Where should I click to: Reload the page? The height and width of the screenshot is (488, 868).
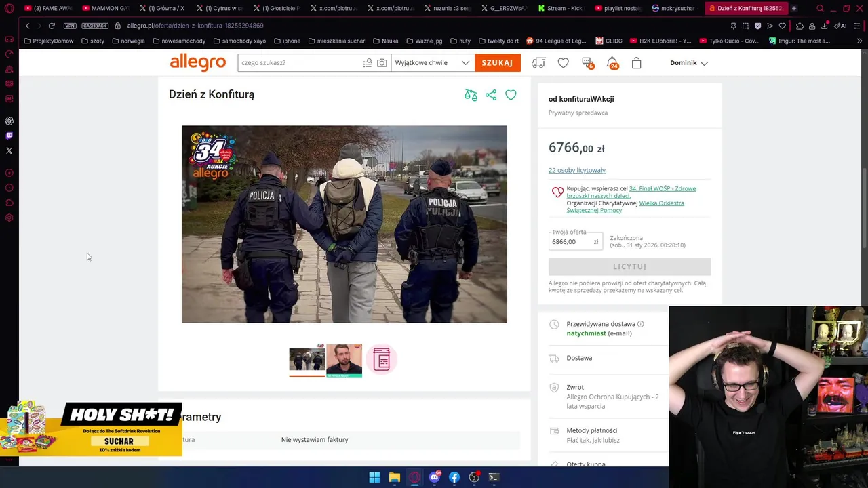[52, 26]
